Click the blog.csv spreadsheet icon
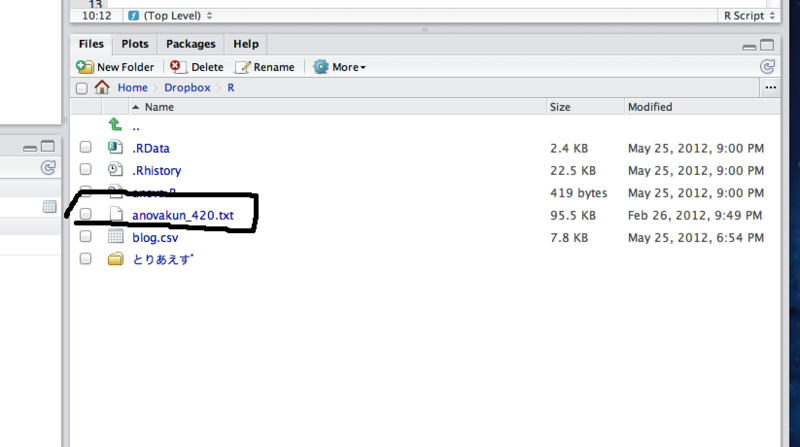The image size is (800, 447). pyautogui.click(x=116, y=236)
